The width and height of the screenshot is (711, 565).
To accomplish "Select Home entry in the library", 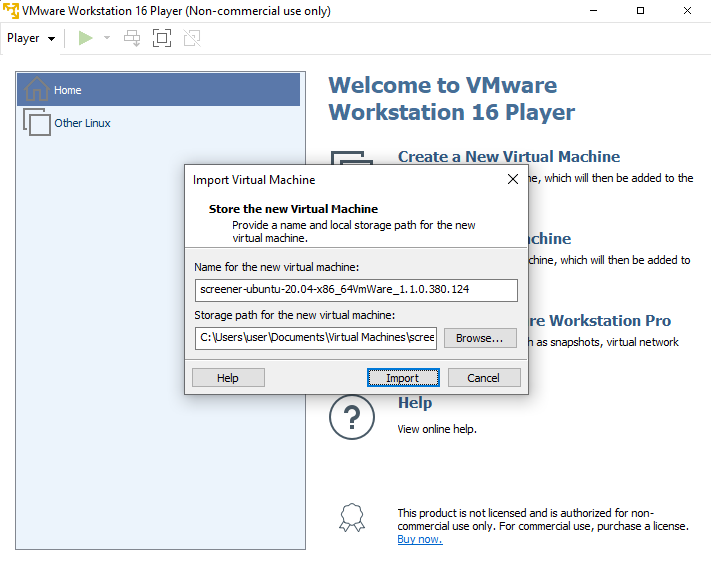I will (x=68, y=90).
